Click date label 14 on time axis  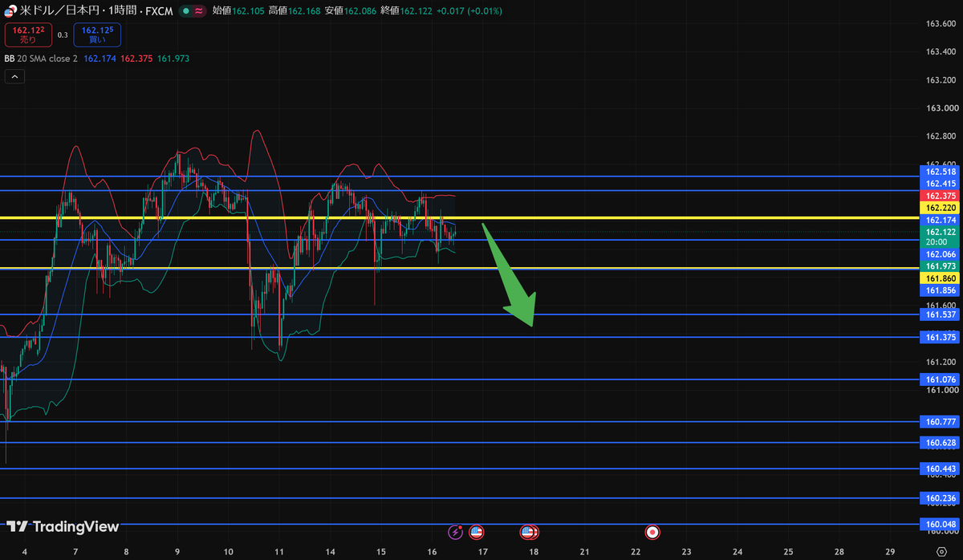pos(331,552)
